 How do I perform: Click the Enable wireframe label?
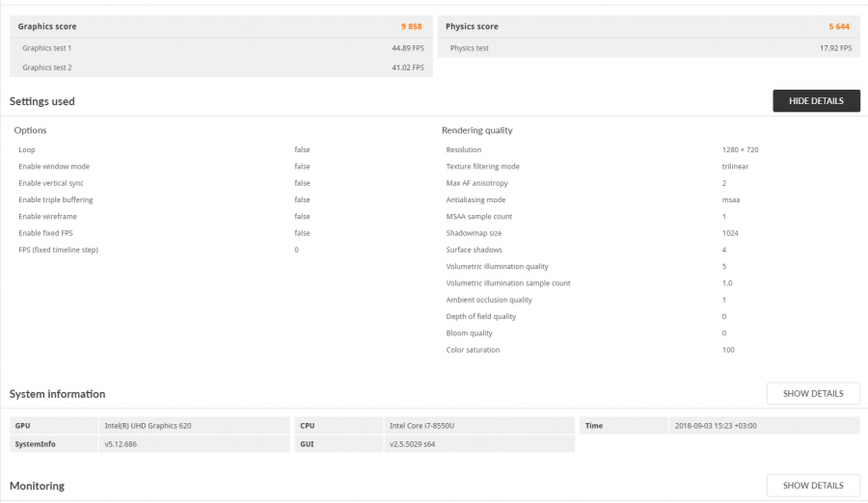[47, 217]
